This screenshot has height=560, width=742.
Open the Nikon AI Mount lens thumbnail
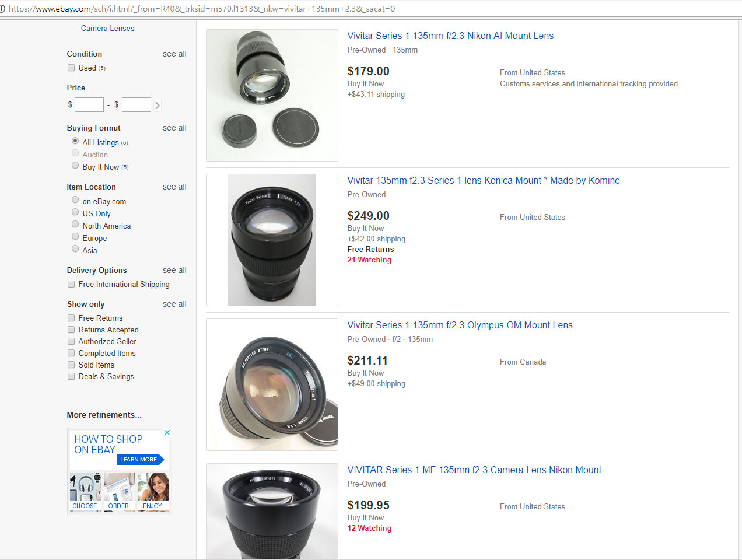coord(272,95)
